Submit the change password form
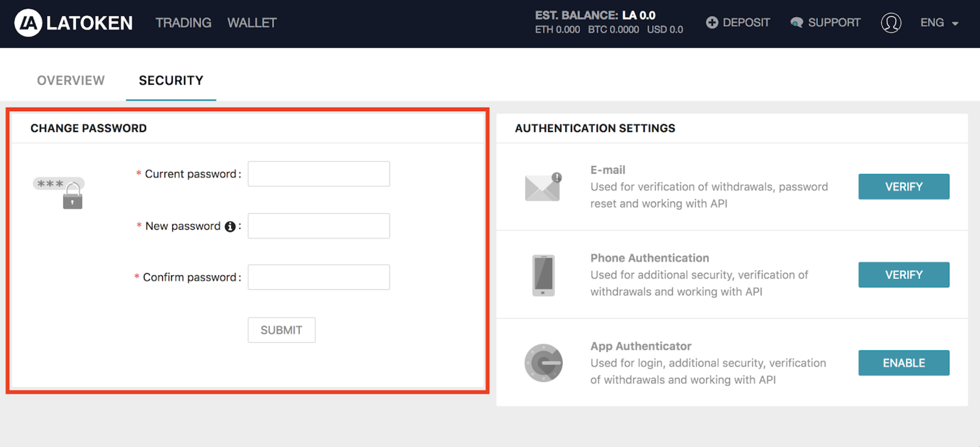 click(281, 330)
